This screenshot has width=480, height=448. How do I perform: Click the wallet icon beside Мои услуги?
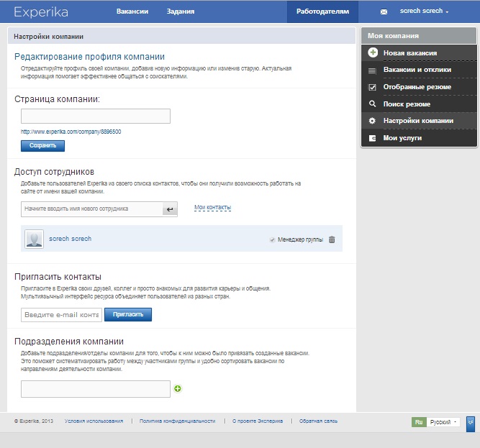(x=372, y=138)
